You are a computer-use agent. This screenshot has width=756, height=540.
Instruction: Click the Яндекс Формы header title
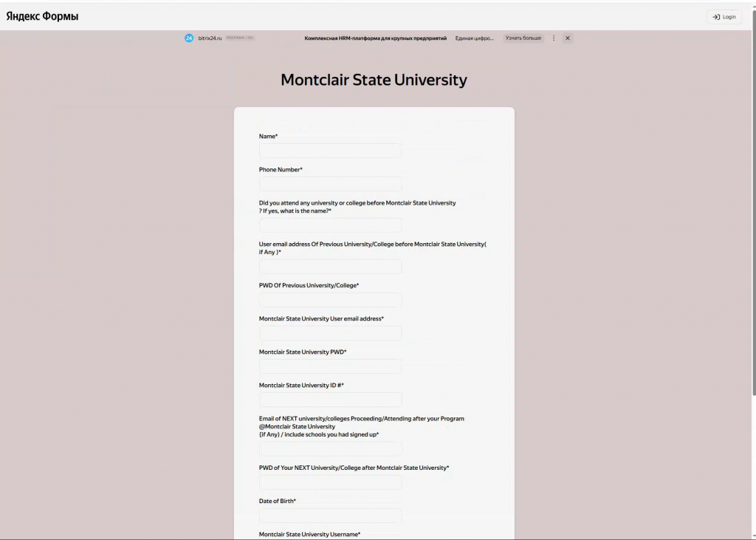(x=41, y=14)
